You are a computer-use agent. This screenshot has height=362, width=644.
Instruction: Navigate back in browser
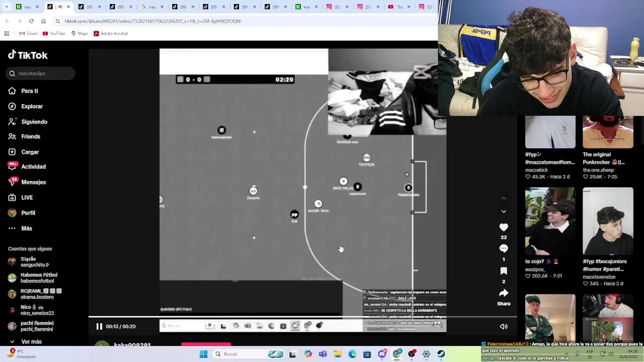7,21
